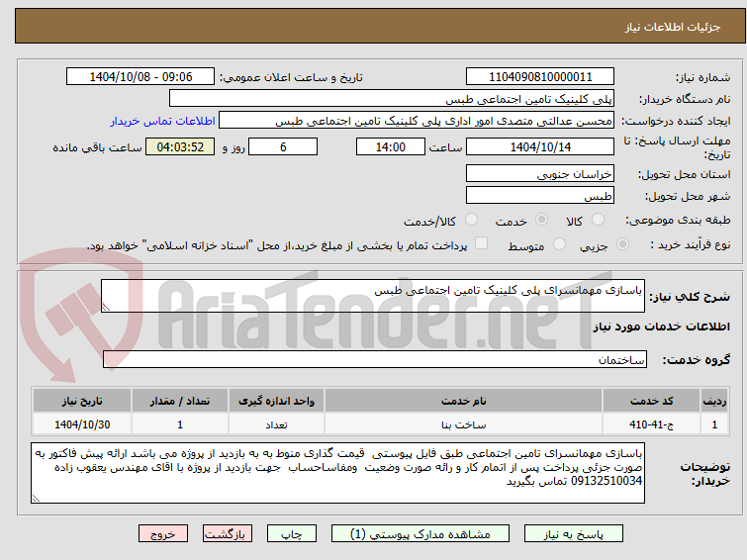Viewport: 747px width, 560px height.
Task: Click the کد خدمت column header
Action: coord(651,401)
